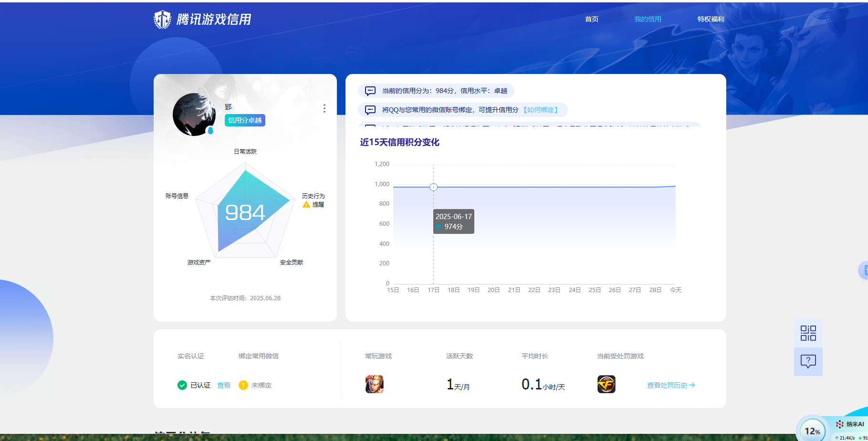This screenshot has width=868, height=441.
Task: Click the 未绑定 WeChat status text
Action: tap(261, 385)
